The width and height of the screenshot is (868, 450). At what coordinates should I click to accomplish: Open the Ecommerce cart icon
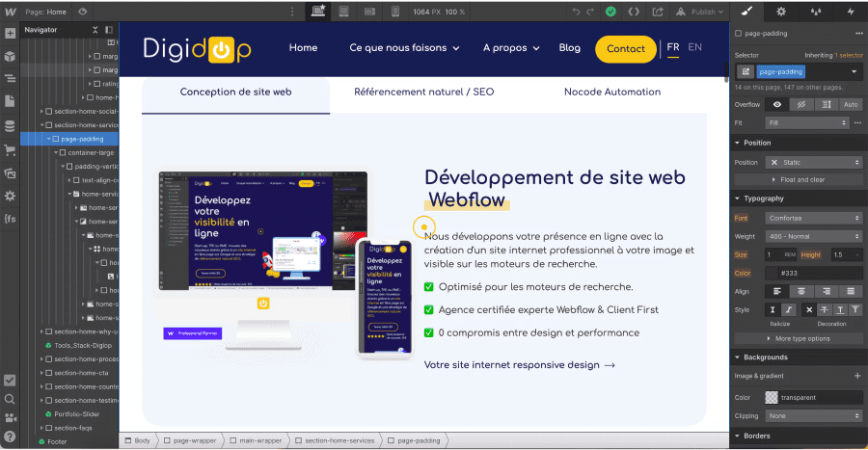[x=10, y=149]
